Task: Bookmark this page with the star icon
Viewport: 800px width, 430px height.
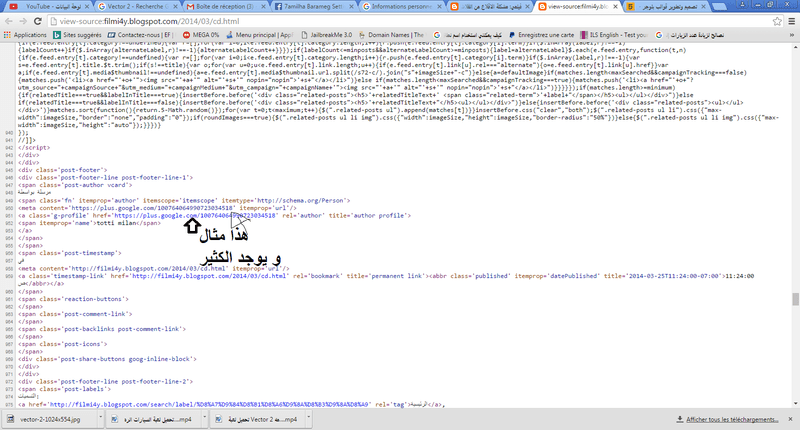Action: point(777,21)
